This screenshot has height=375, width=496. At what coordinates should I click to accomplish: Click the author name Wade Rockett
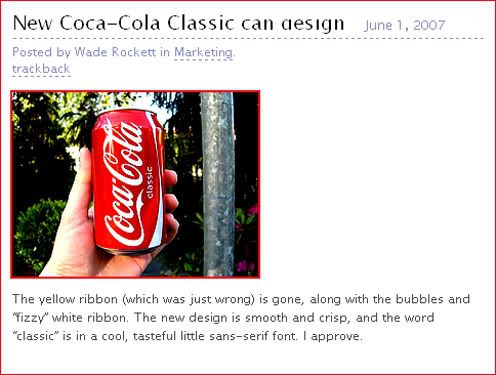coord(115,52)
